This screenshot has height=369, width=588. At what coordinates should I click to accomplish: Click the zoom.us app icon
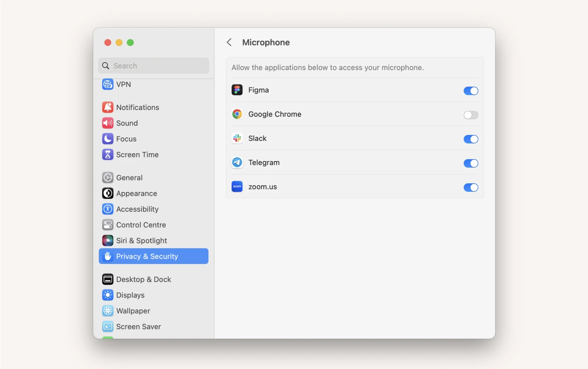[237, 187]
